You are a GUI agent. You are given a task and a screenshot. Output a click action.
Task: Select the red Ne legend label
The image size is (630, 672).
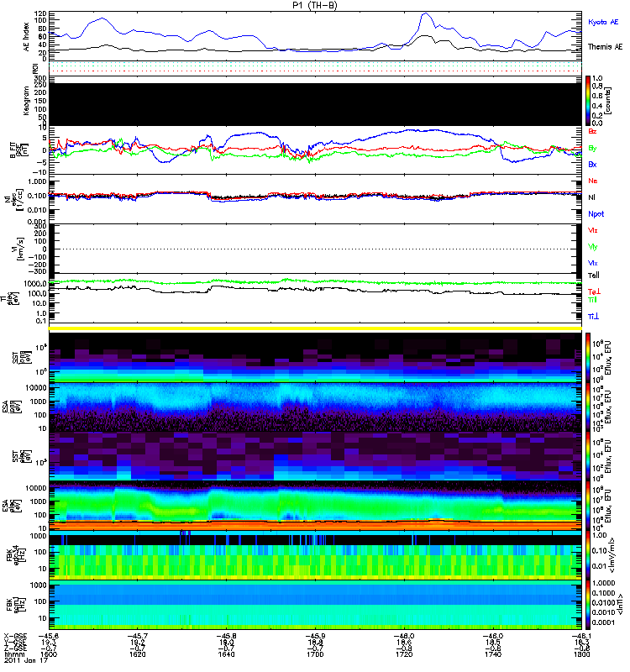click(593, 181)
